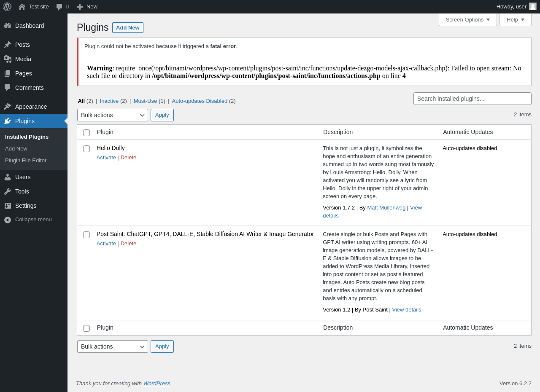The height and width of the screenshot is (392, 540).
Task: Activate the Hello Dolly plugin
Action: click(106, 158)
